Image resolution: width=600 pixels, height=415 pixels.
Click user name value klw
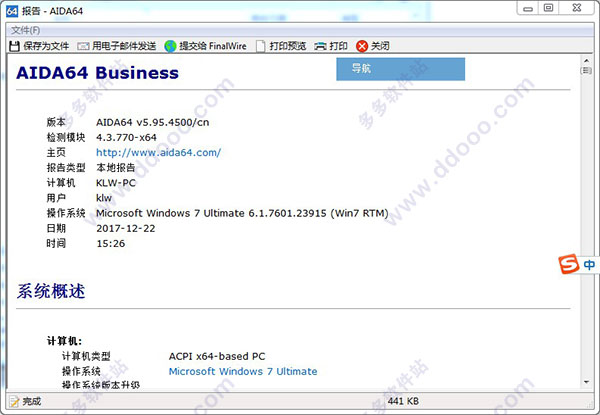tap(104, 198)
